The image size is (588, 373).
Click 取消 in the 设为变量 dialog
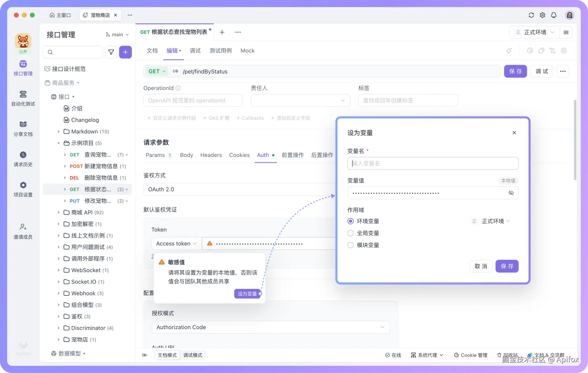[x=481, y=266]
